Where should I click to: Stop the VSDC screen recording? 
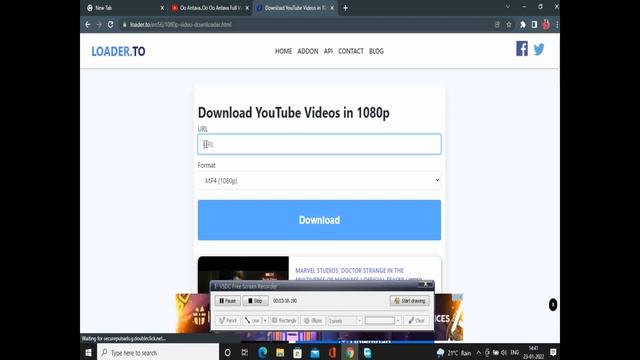pos(255,301)
